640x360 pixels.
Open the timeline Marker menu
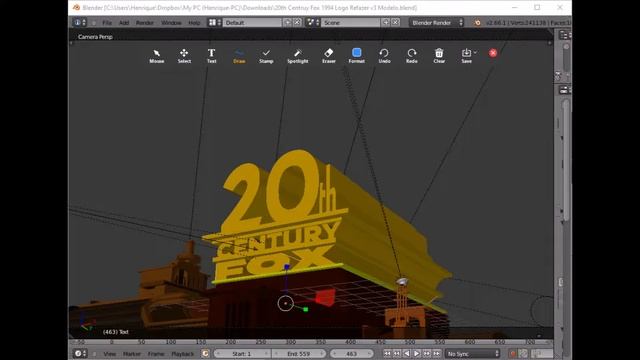click(132, 354)
